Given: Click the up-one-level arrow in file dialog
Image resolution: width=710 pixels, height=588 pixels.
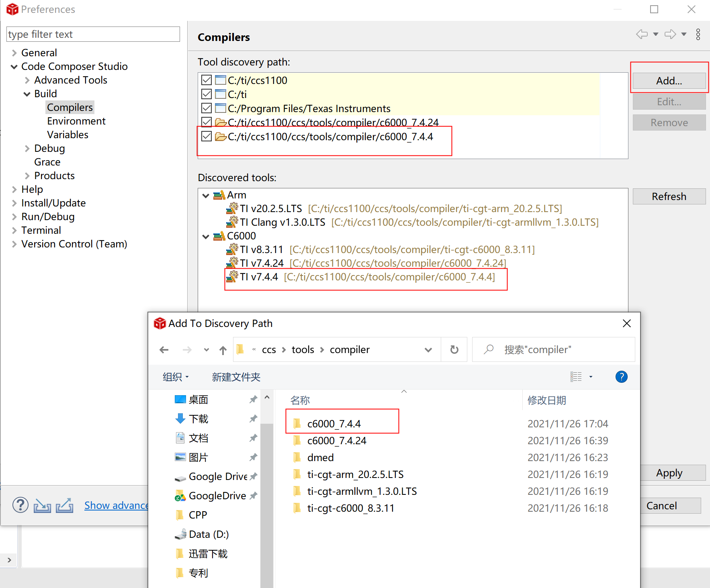Looking at the screenshot, I should point(223,349).
